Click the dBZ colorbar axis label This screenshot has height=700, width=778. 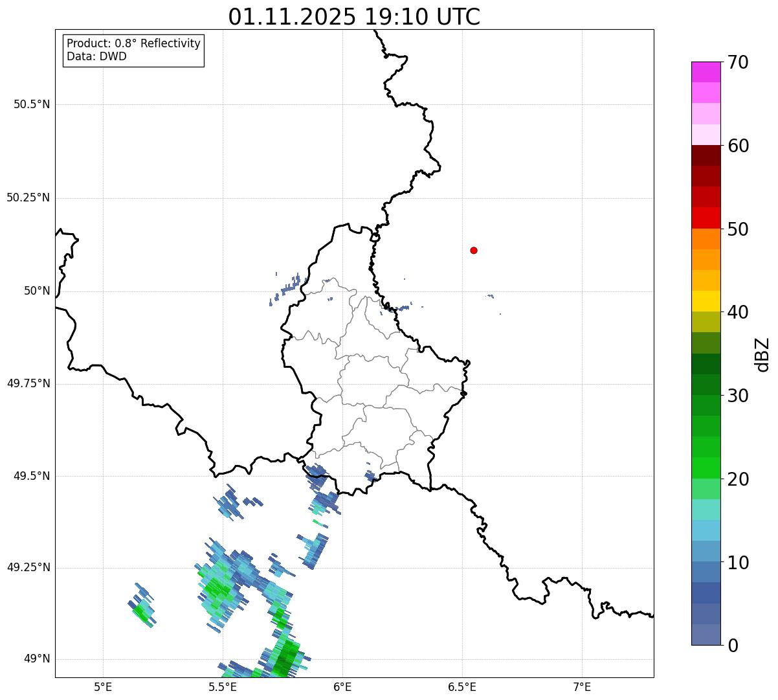coord(762,354)
